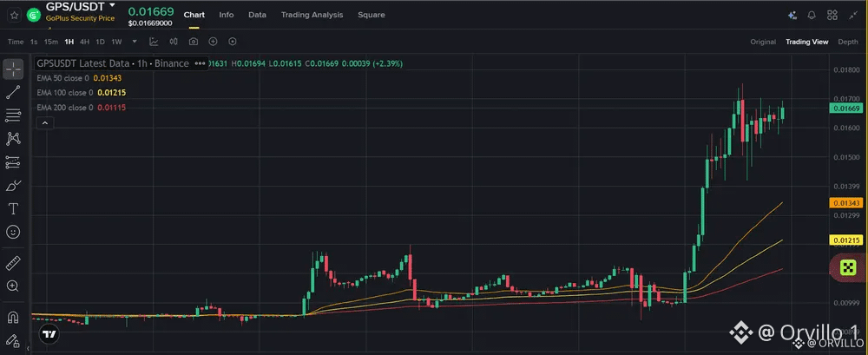
Task: Select the 15m time interval
Action: (x=51, y=42)
